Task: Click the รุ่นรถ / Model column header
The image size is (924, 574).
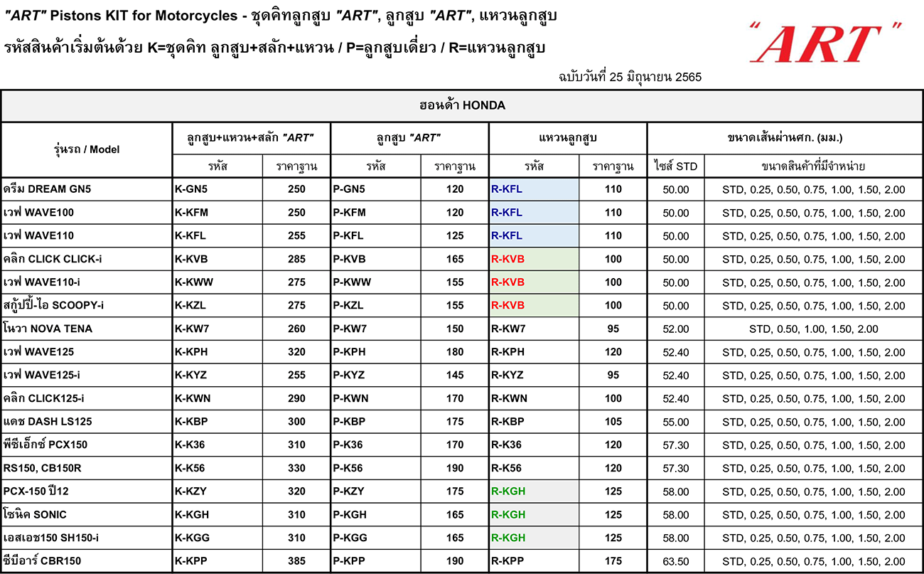Action: pos(87,149)
